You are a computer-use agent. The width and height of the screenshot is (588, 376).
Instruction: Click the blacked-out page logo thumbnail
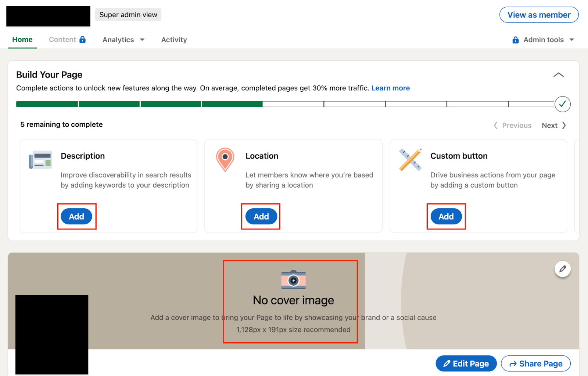coord(52,335)
